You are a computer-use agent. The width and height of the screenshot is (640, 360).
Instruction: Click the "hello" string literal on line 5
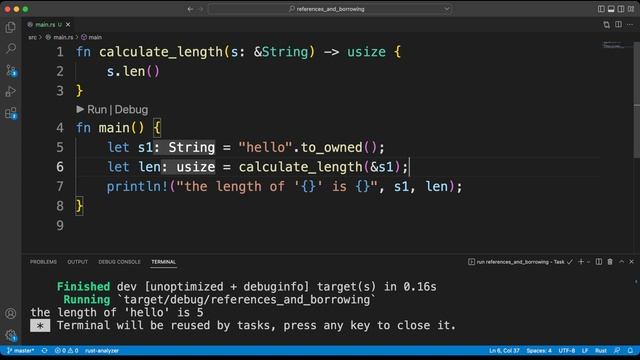[x=266, y=147]
